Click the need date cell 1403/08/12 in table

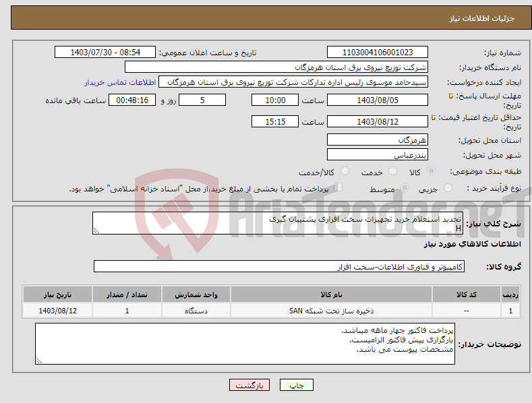click(58, 311)
